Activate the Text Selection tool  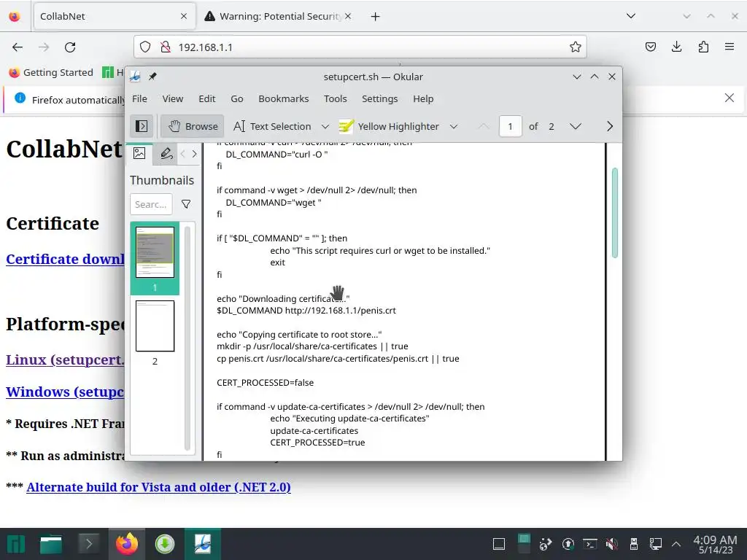coord(272,126)
